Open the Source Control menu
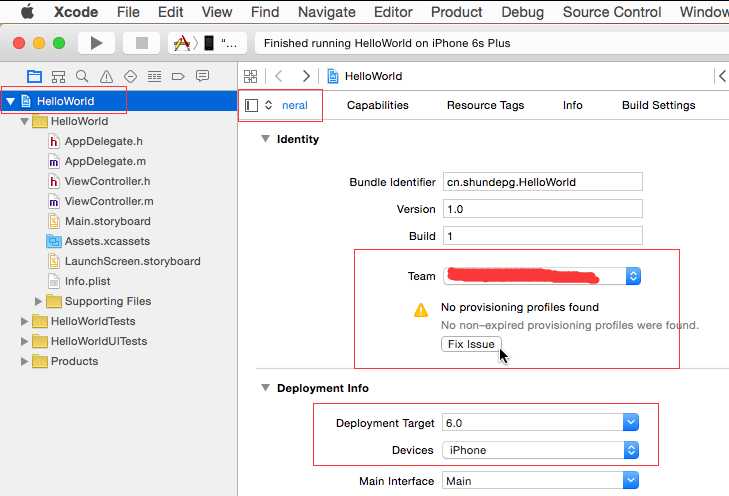The image size is (729, 496). pos(611,12)
